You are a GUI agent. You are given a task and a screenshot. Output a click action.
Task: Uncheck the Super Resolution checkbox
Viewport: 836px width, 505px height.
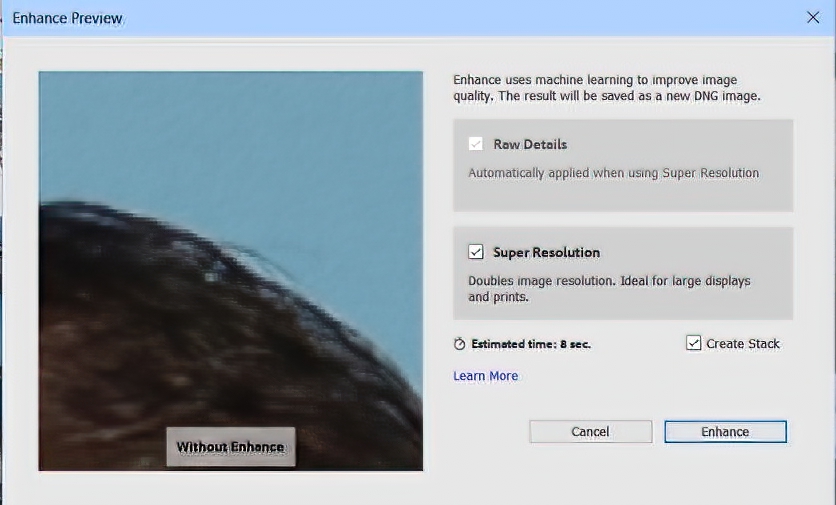tap(476, 252)
